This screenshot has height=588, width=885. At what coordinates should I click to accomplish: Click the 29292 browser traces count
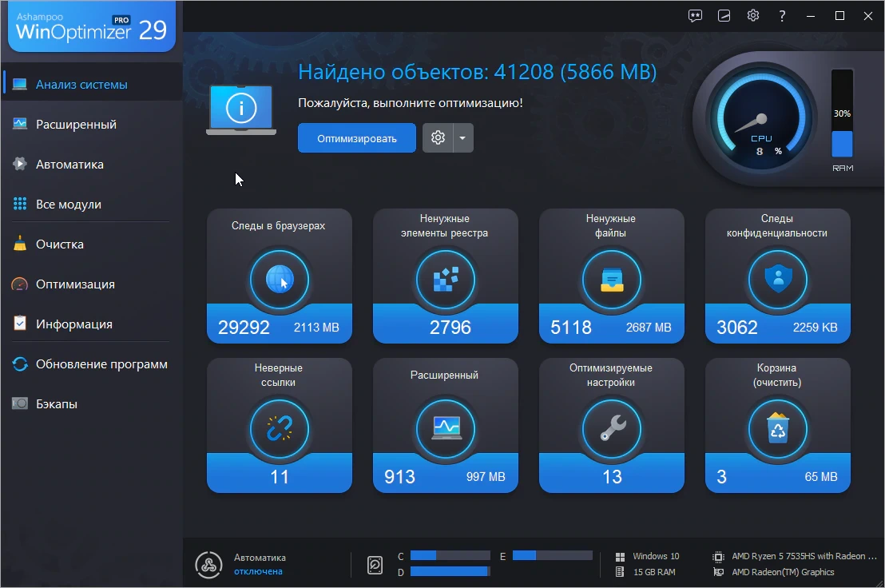(x=244, y=328)
